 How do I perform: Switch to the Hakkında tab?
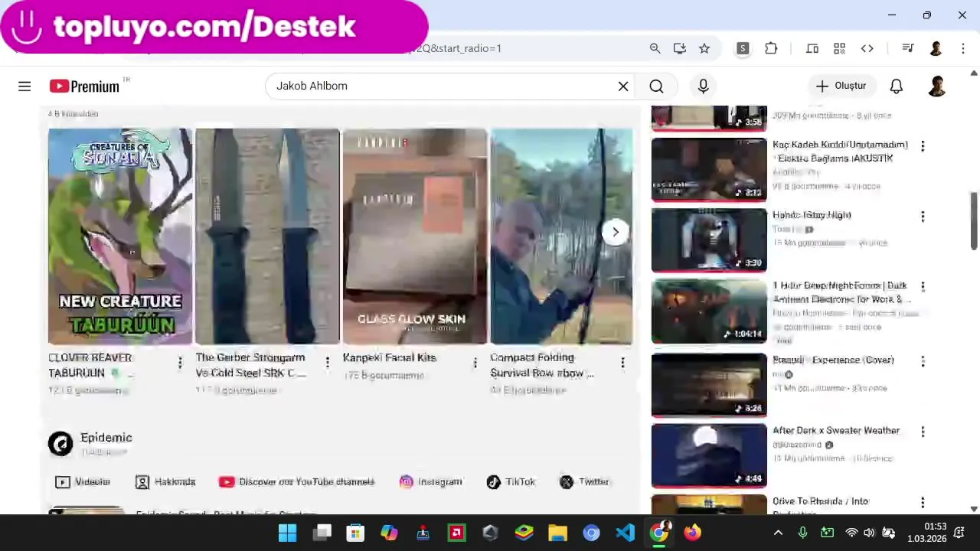[x=165, y=482]
